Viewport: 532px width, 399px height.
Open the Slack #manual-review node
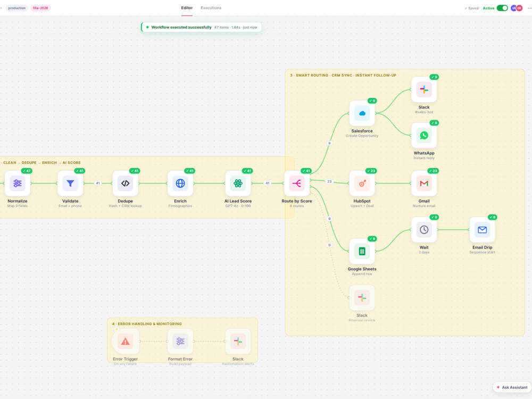[362, 297]
